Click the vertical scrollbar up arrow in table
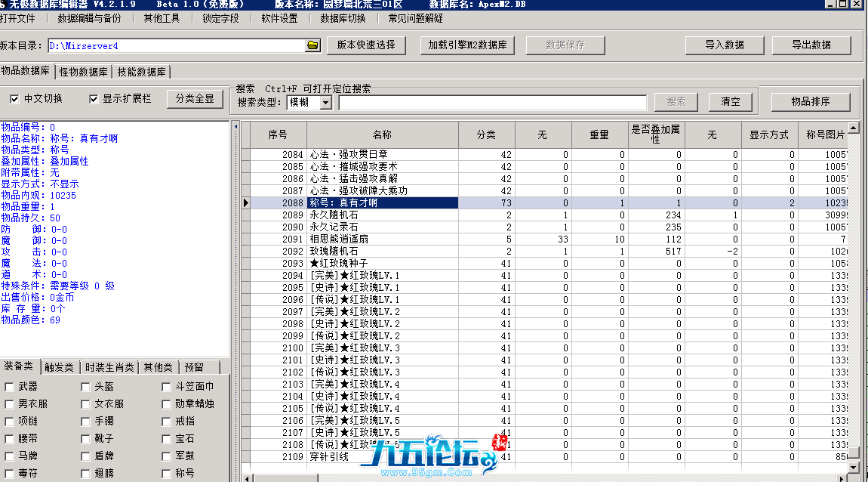The width and height of the screenshot is (868, 482). [854, 128]
